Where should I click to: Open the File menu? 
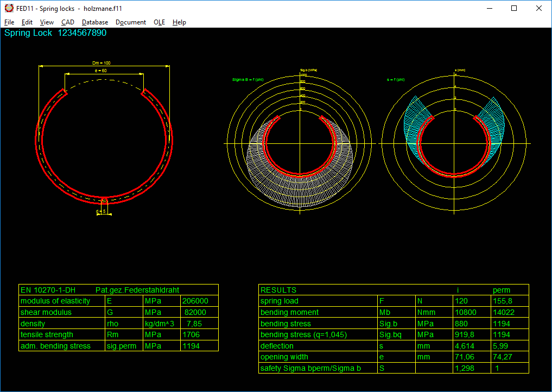(x=9, y=22)
